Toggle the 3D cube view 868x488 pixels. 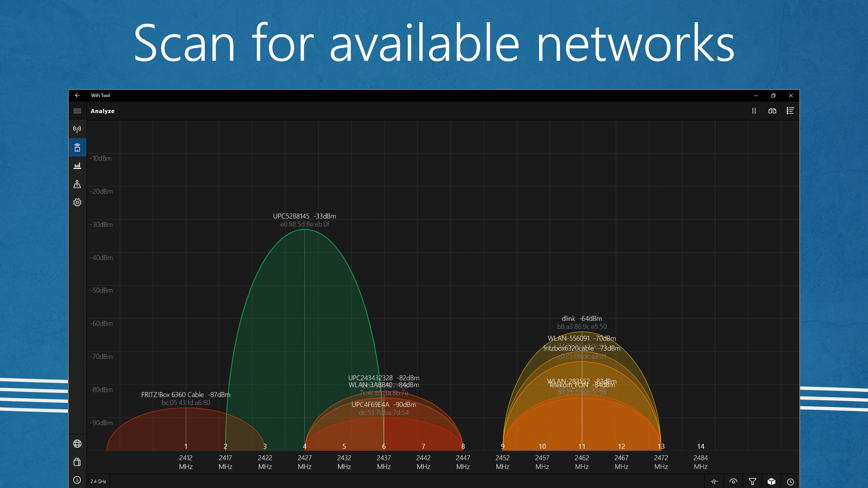click(772, 481)
